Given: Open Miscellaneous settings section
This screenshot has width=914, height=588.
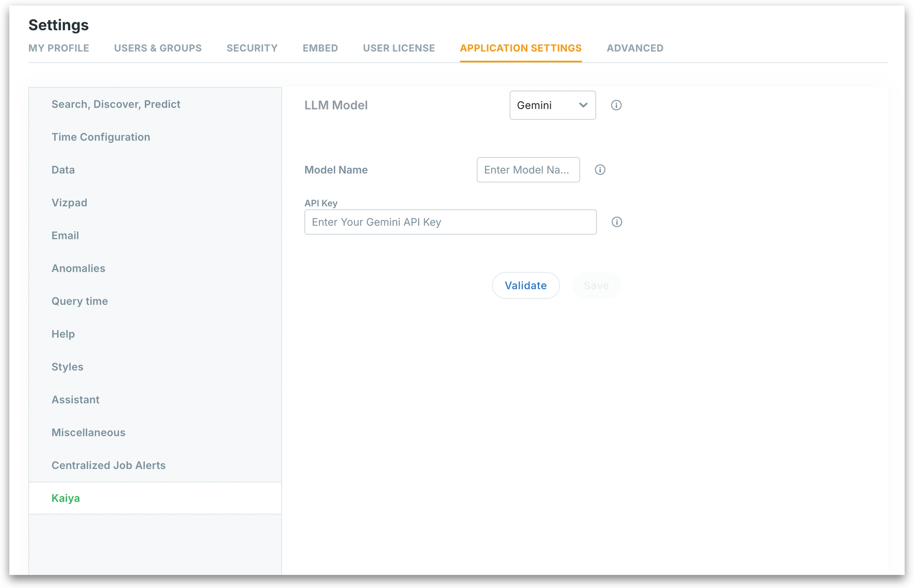Looking at the screenshot, I should [88, 432].
